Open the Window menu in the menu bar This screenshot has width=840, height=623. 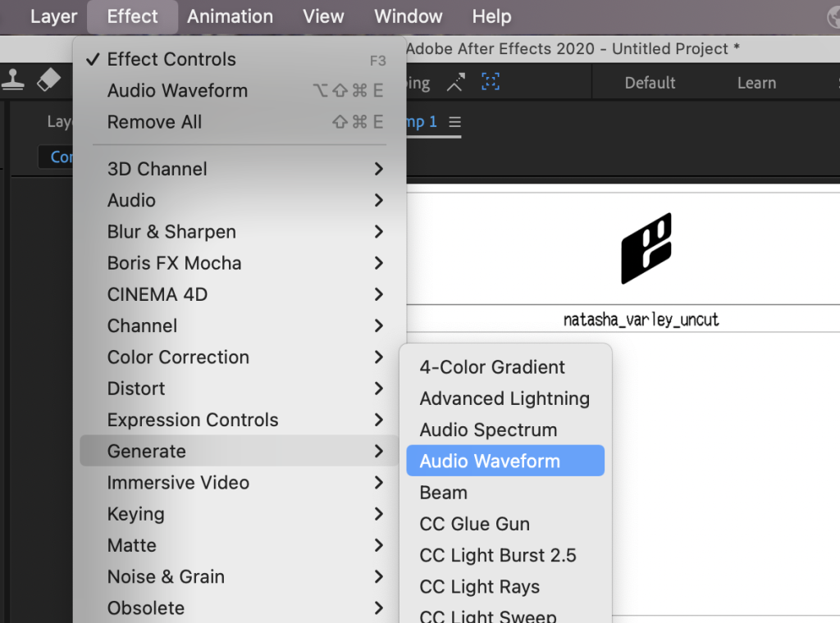coord(408,16)
